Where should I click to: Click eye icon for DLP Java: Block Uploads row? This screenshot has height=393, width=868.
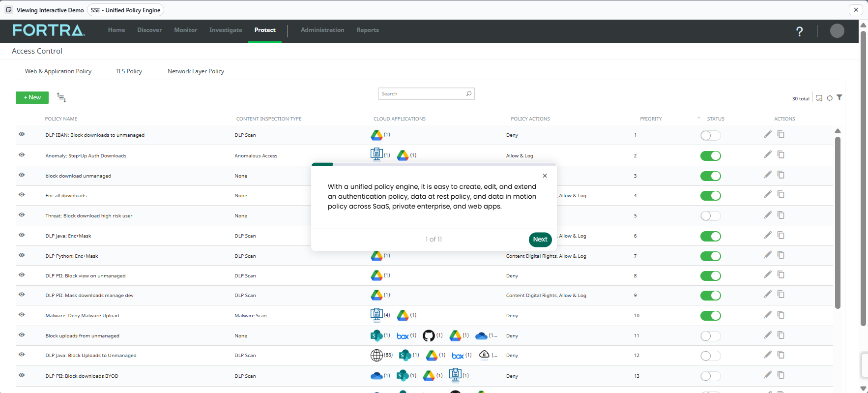(x=22, y=355)
